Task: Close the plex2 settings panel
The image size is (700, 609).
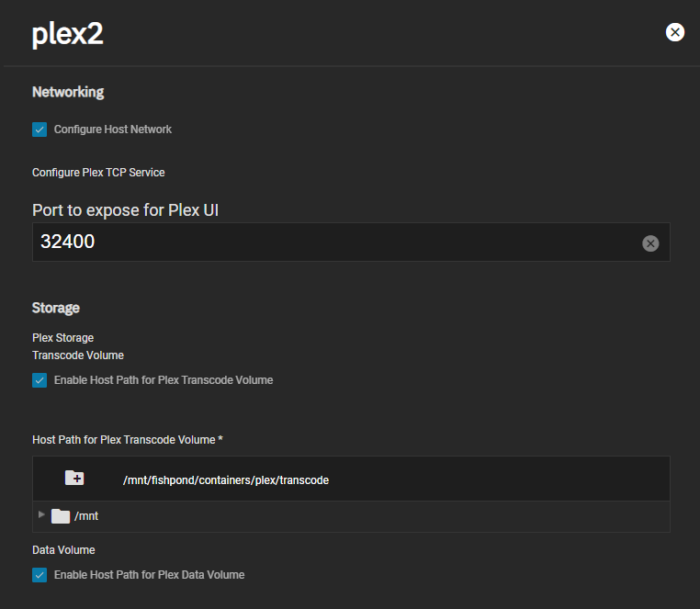Action: pos(675,32)
